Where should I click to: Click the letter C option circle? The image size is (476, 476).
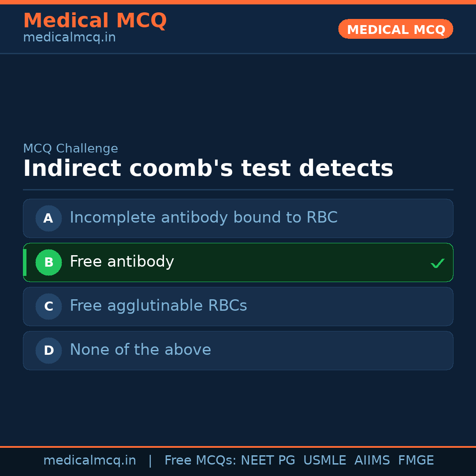click(48, 306)
